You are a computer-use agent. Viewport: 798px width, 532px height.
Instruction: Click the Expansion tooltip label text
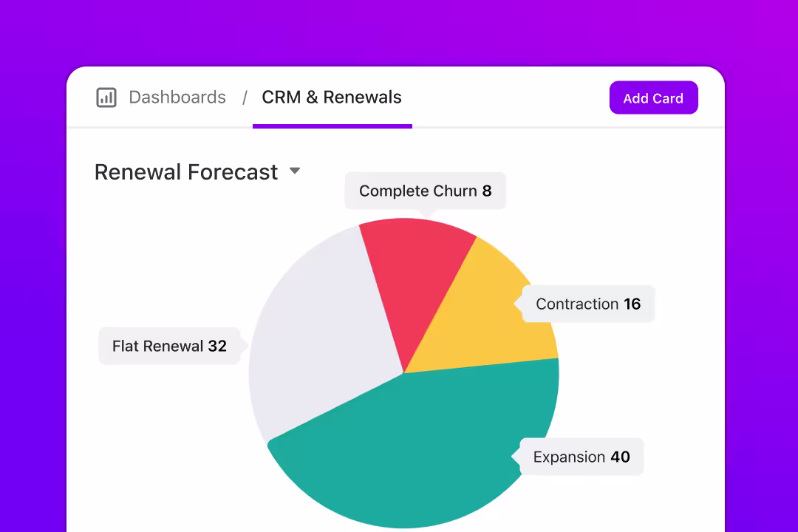569,457
